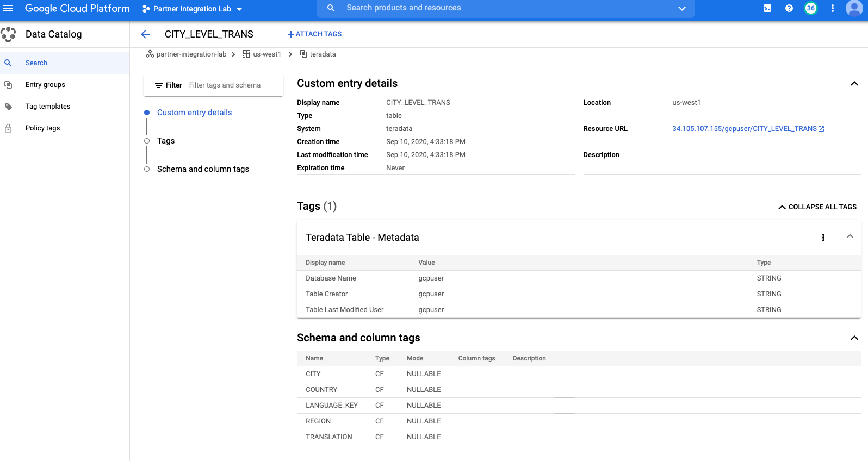Go back using the arrow beside CITY_LEVEL_TRANS

pos(145,34)
